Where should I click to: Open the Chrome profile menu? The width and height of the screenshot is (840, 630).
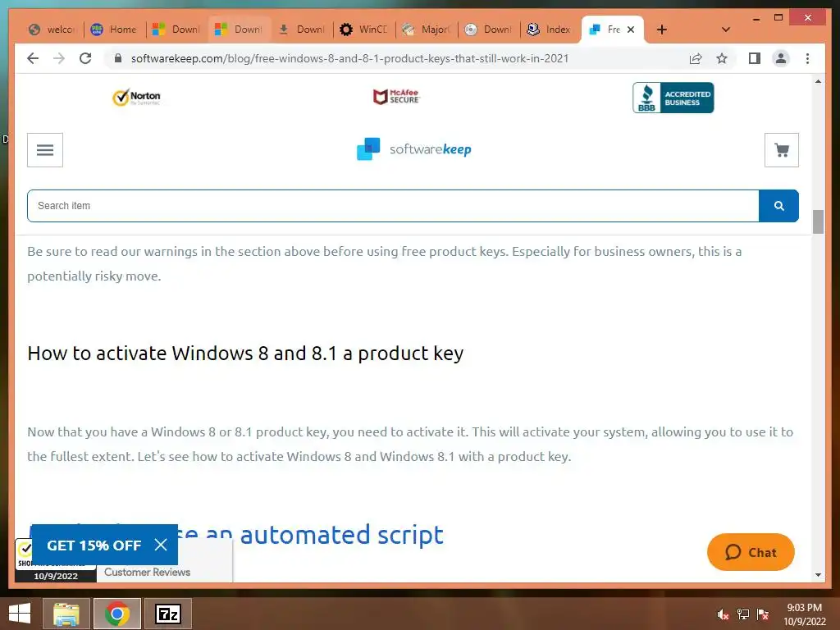(781, 58)
